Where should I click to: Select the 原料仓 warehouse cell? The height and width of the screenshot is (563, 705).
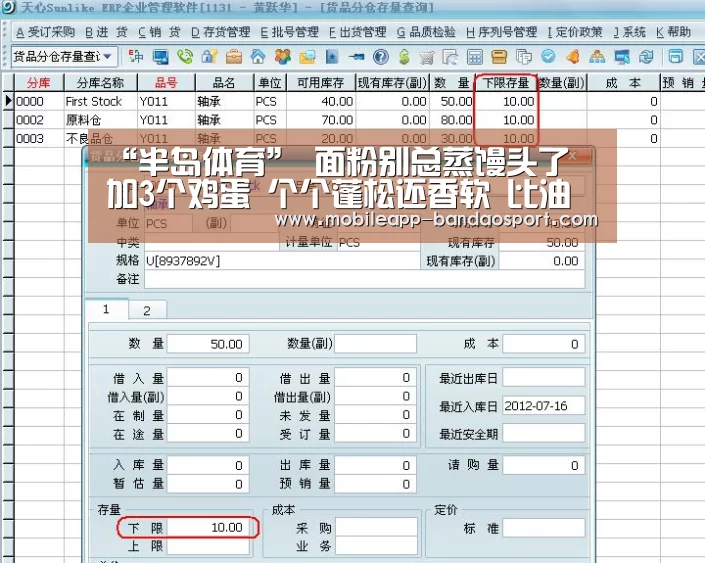click(x=100, y=120)
